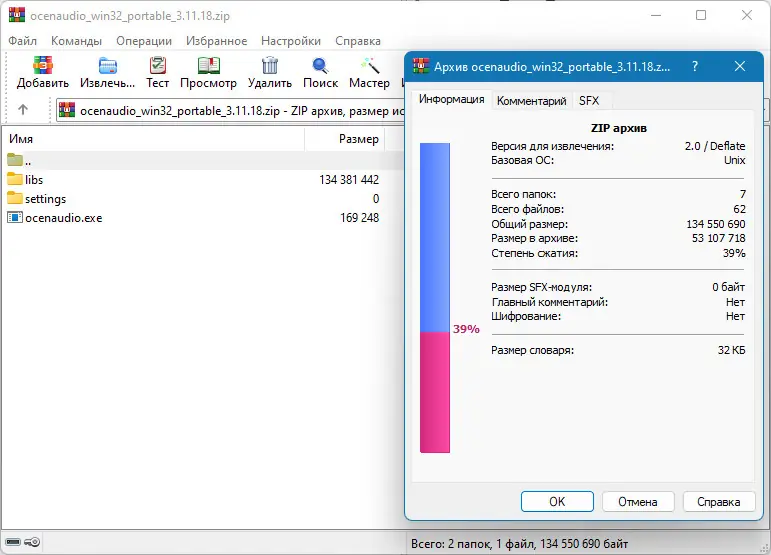Open the Файл menu

pos(23,41)
